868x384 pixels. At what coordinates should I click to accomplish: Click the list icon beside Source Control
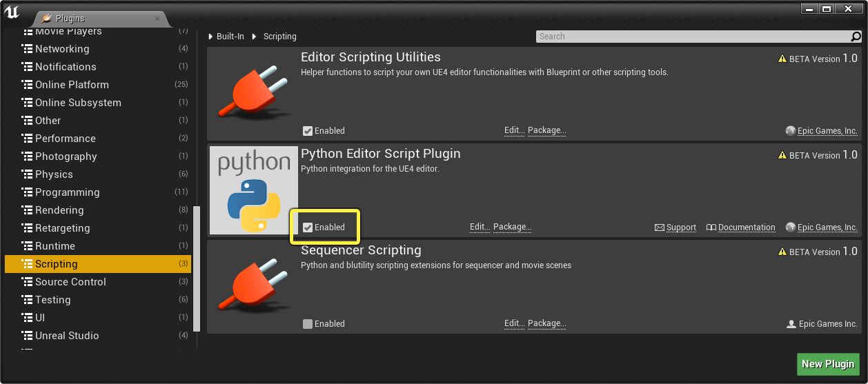pos(28,282)
